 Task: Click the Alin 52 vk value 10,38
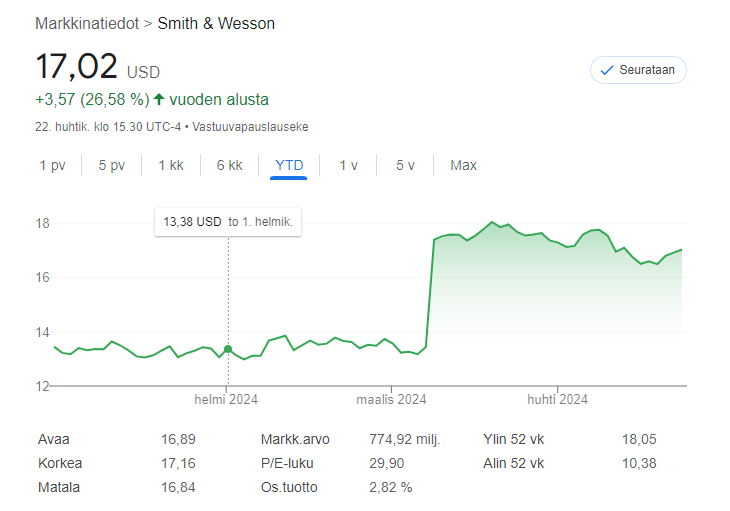pos(639,464)
